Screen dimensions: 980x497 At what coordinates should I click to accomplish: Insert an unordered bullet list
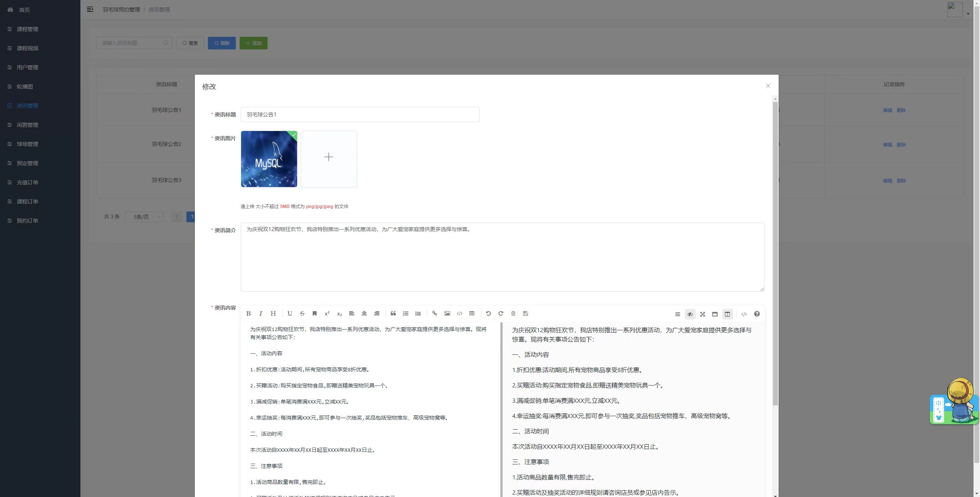418,313
